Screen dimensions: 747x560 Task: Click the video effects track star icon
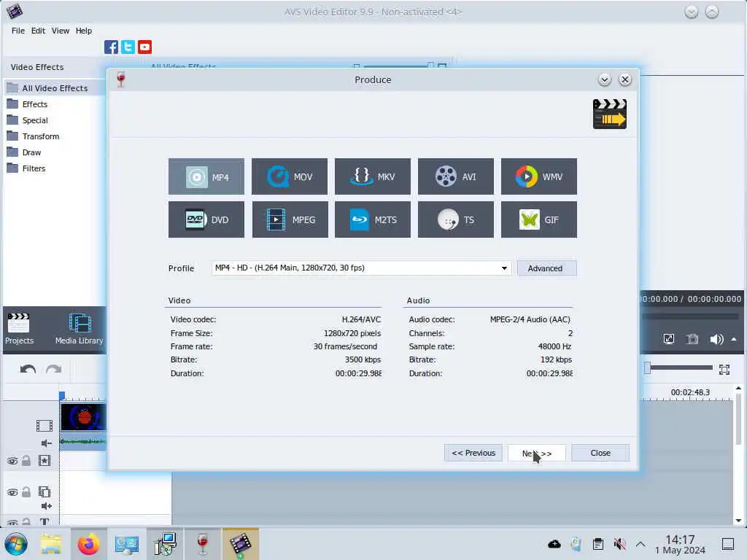tap(44, 461)
